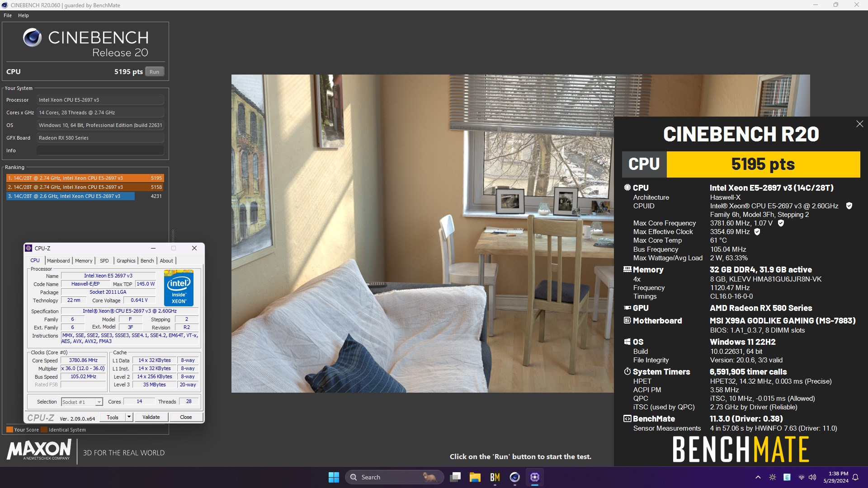Click the Memory section icon in BenchMate

click(627, 269)
